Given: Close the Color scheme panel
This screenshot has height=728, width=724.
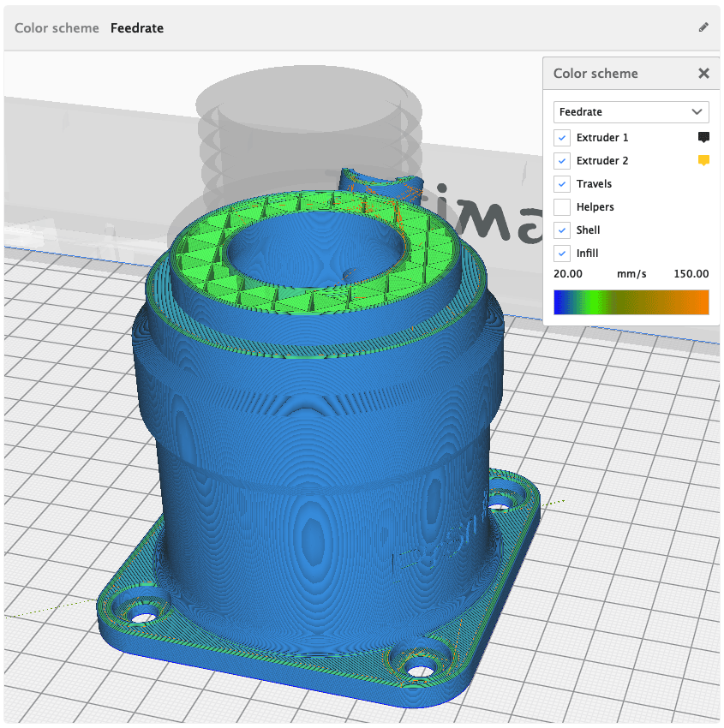Looking at the screenshot, I should pyautogui.click(x=703, y=74).
